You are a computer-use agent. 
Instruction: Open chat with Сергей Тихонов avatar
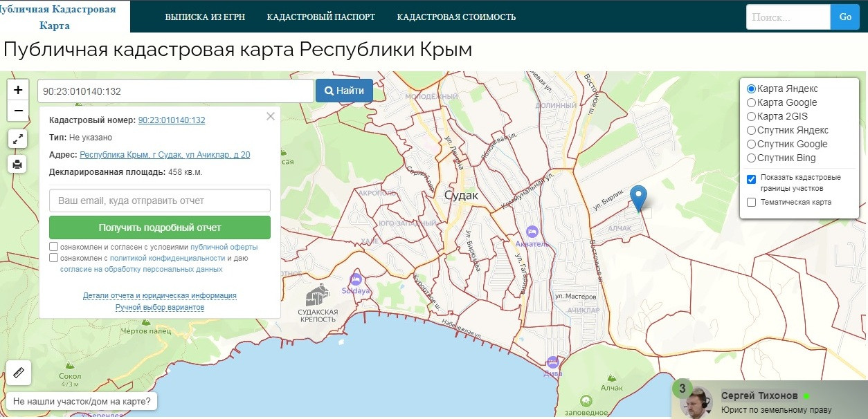697,402
